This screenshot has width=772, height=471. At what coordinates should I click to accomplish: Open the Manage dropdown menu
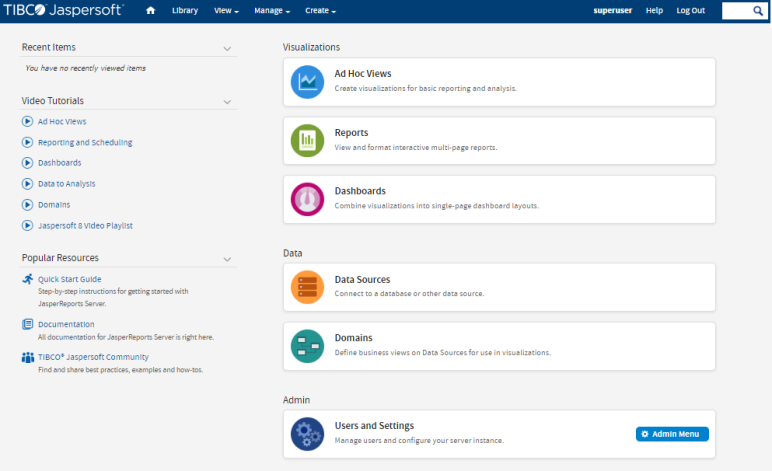pos(272,10)
